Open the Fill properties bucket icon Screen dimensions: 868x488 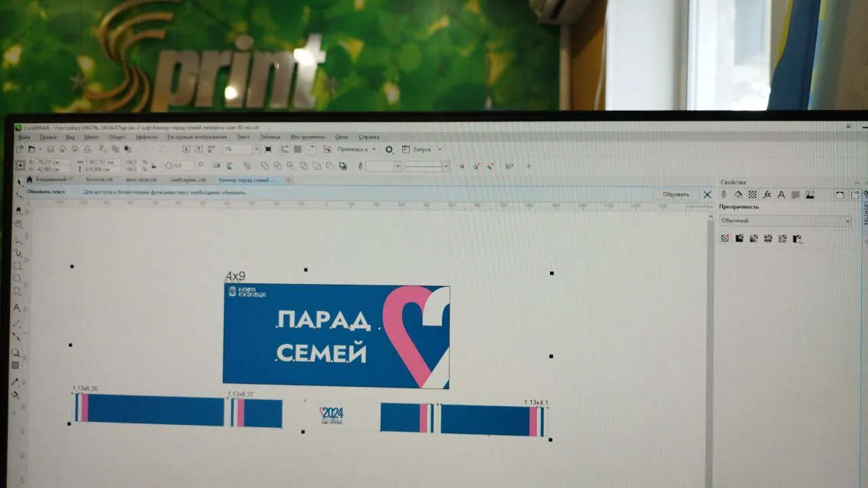(x=738, y=195)
